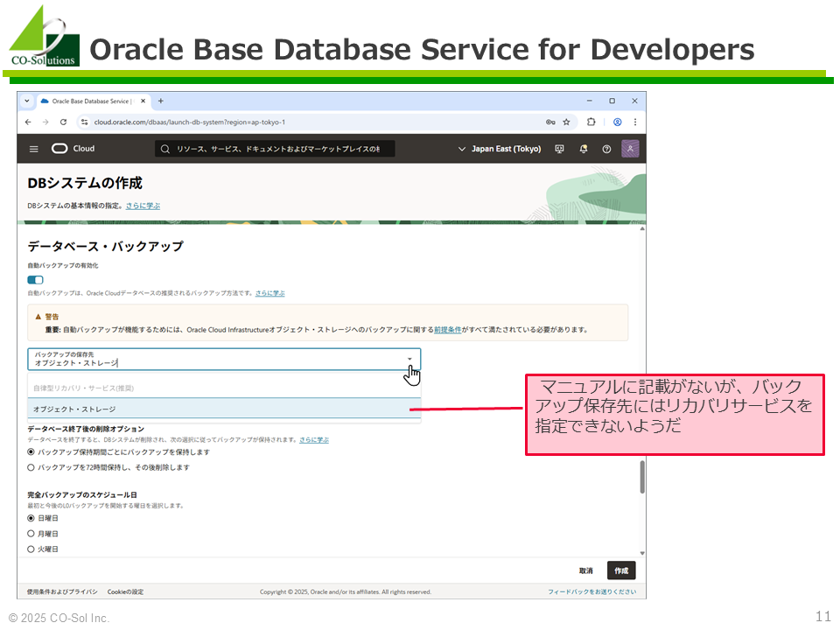Image resolution: width=840 pixels, height=630 pixels.
Task: Go back to the previous page
Action: coord(28,122)
